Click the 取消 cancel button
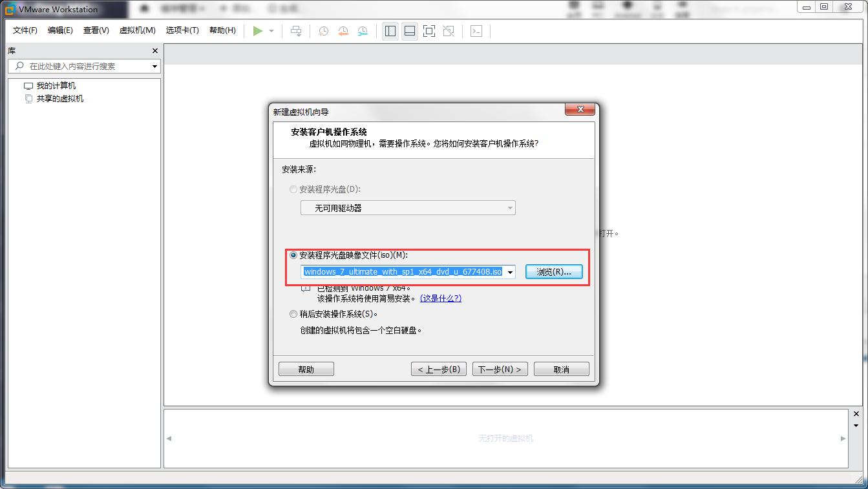This screenshot has width=868, height=489. tap(562, 369)
